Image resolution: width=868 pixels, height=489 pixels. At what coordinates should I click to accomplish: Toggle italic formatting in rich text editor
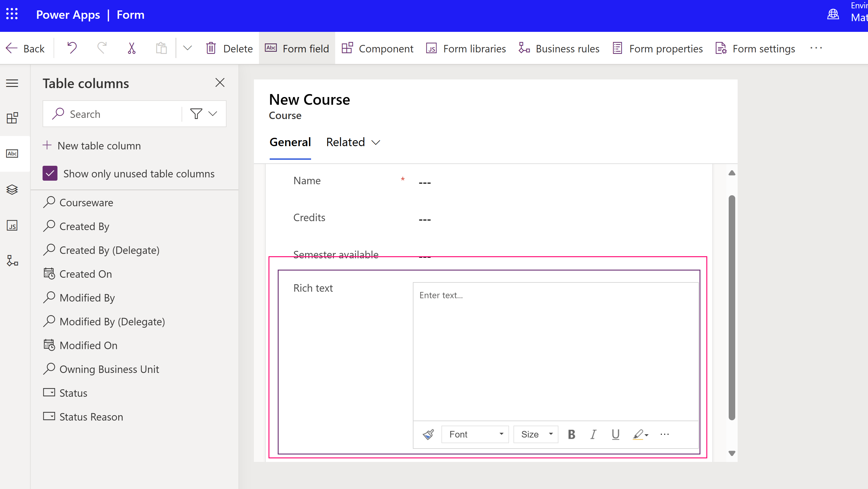593,434
